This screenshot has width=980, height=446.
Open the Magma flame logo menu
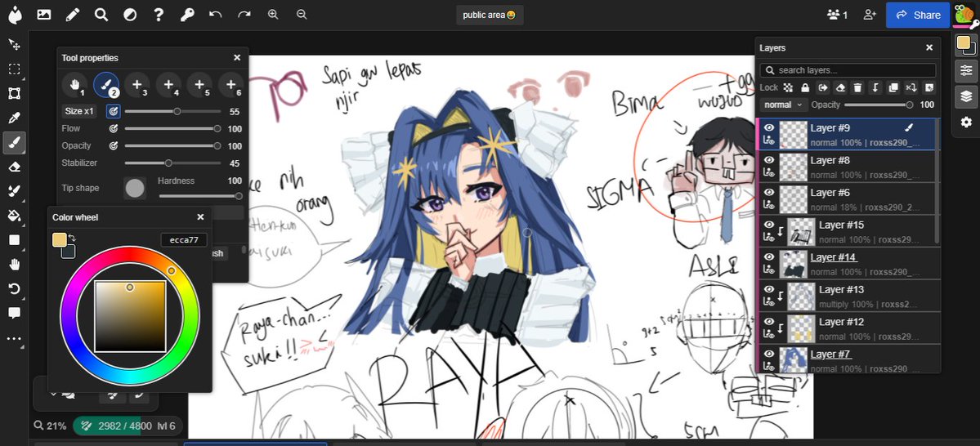[x=15, y=15]
